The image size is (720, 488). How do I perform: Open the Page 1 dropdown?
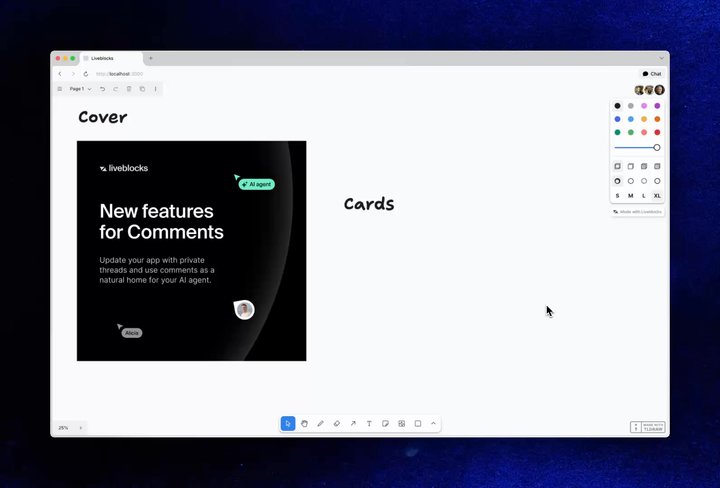tap(80, 89)
